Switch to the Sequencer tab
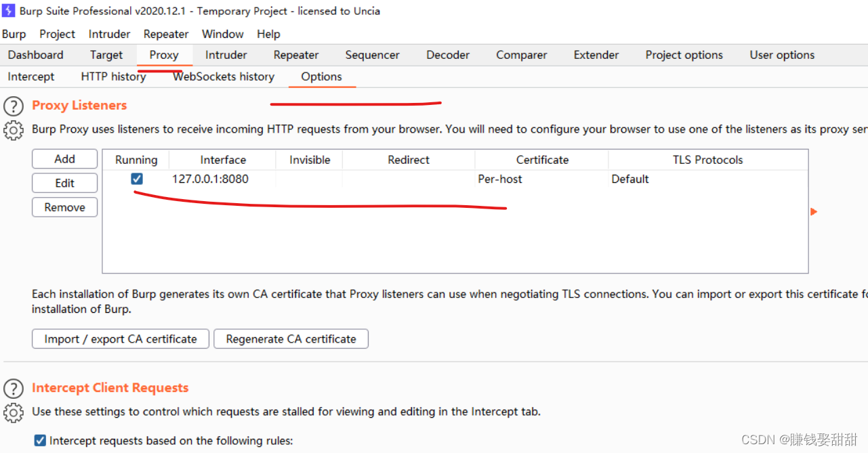The width and height of the screenshot is (868, 453). pyautogui.click(x=373, y=55)
